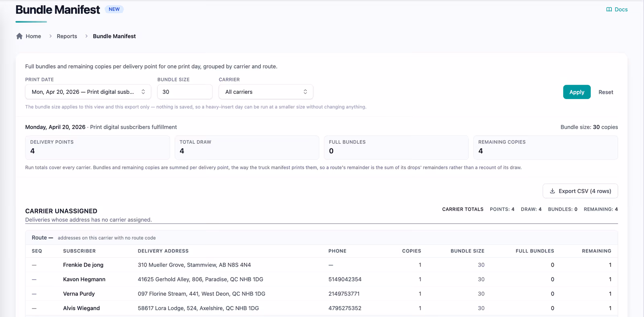Screen dimensions: 644x317
Task: Click the Home icon in breadcrumb
Action: pos(19,36)
